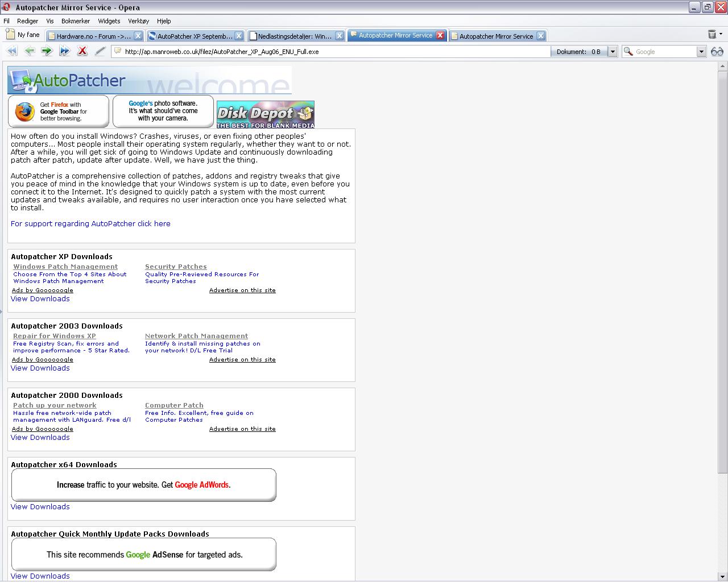The width and height of the screenshot is (728, 582).
Task: Open the Fil menu
Action: pyautogui.click(x=7, y=21)
